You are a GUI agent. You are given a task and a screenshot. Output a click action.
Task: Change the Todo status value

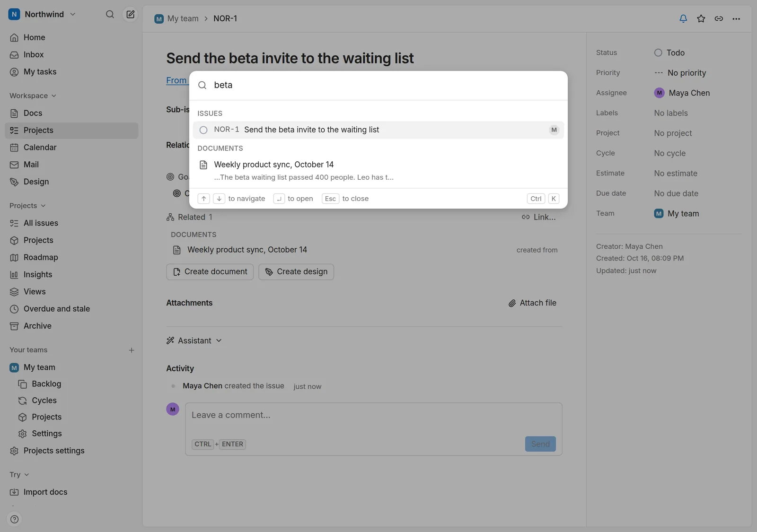point(669,52)
